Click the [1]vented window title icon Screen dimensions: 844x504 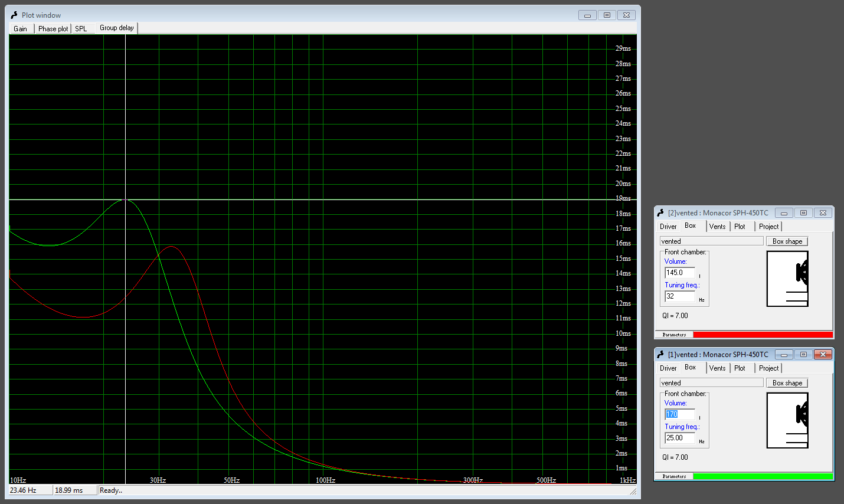click(x=661, y=354)
